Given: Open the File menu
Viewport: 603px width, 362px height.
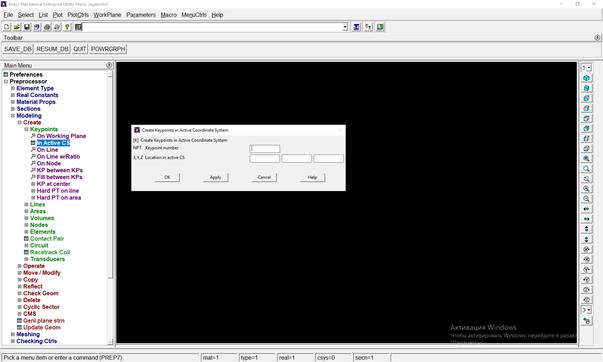Looking at the screenshot, I should click(x=8, y=15).
